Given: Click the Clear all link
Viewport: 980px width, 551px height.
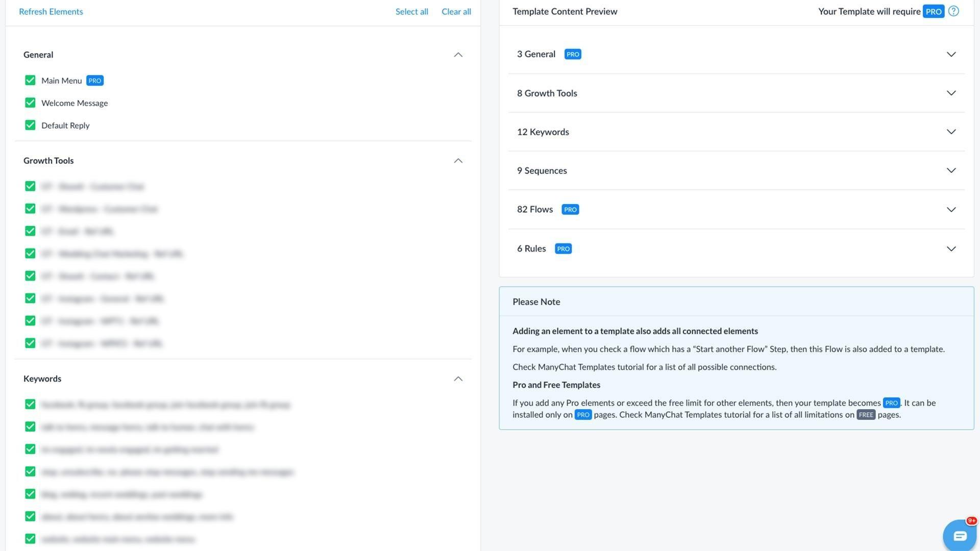Looking at the screenshot, I should coord(456,12).
